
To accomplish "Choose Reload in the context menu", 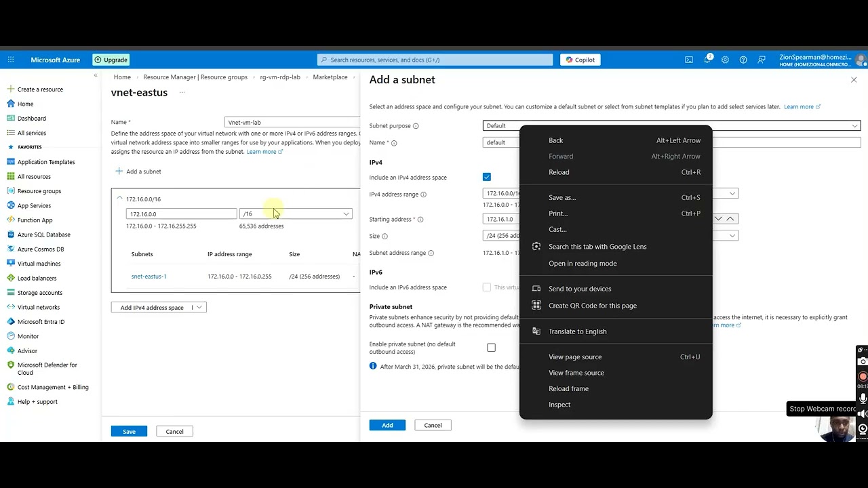I will (x=616, y=172).
